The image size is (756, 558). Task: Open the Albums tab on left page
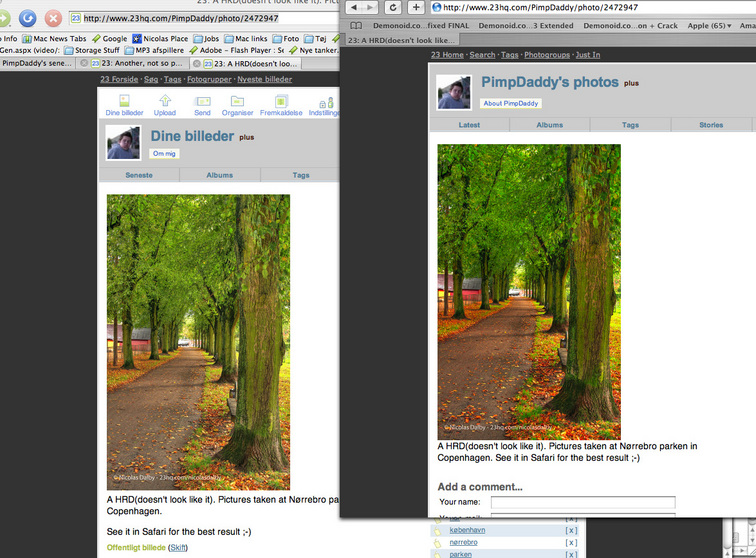(220, 175)
